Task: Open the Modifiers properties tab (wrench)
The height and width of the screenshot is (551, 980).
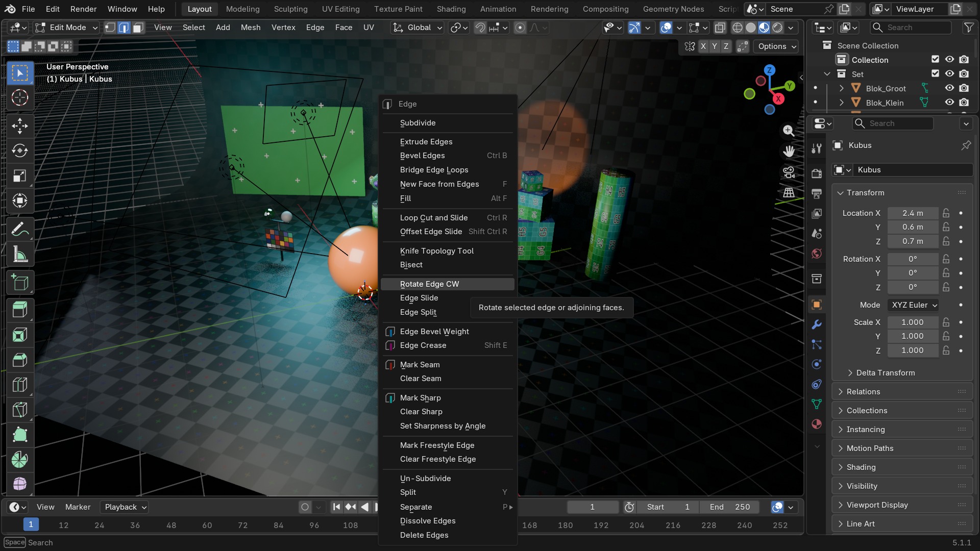Action: coord(817,324)
